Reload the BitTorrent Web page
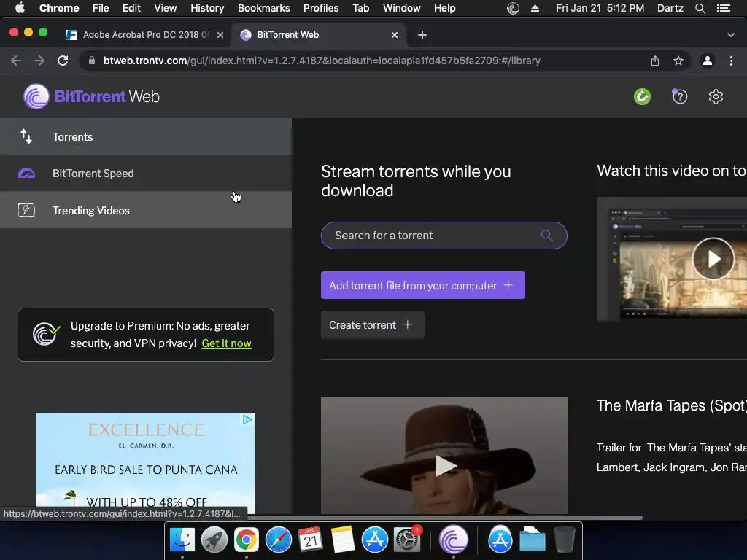The height and width of the screenshot is (560, 747). click(x=63, y=61)
